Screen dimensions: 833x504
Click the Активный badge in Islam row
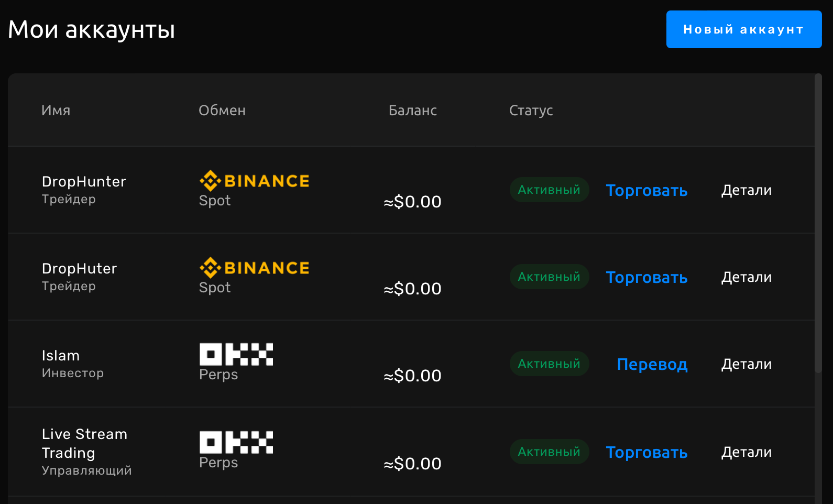[x=549, y=364]
